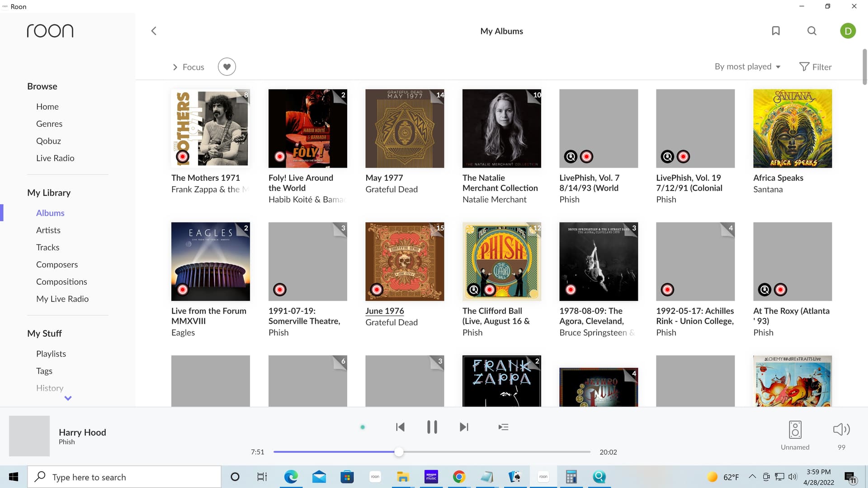Viewport: 868px width, 488px height.
Task: Click Santana artist under Africa Speaks
Action: (x=768, y=189)
